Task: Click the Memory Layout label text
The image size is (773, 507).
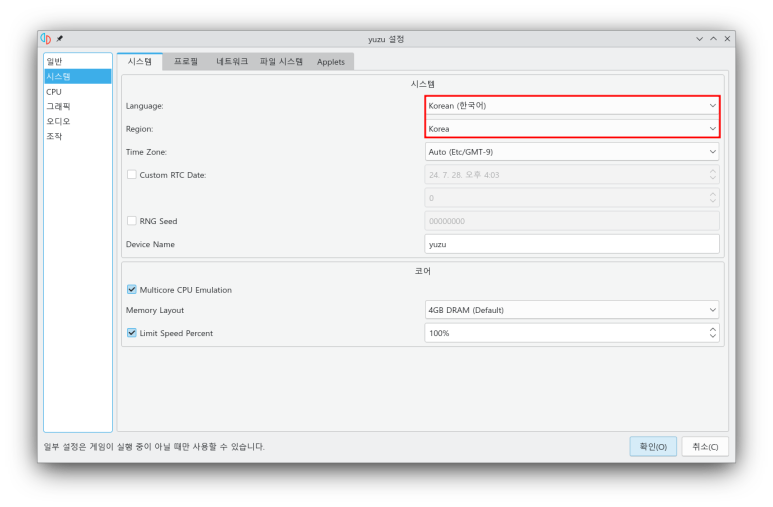Action: coord(155,310)
